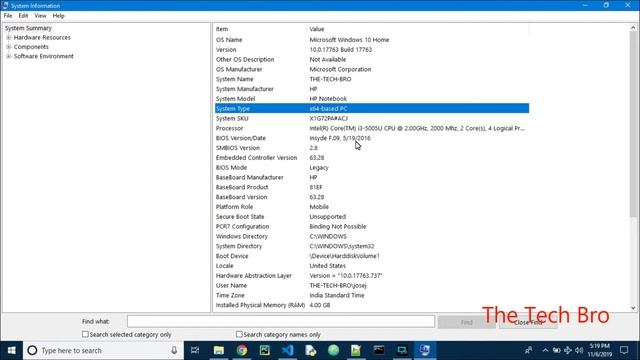
Task: Select the BIOS Version/Date row
Action: pyautogui.click(x=372, y=138)
